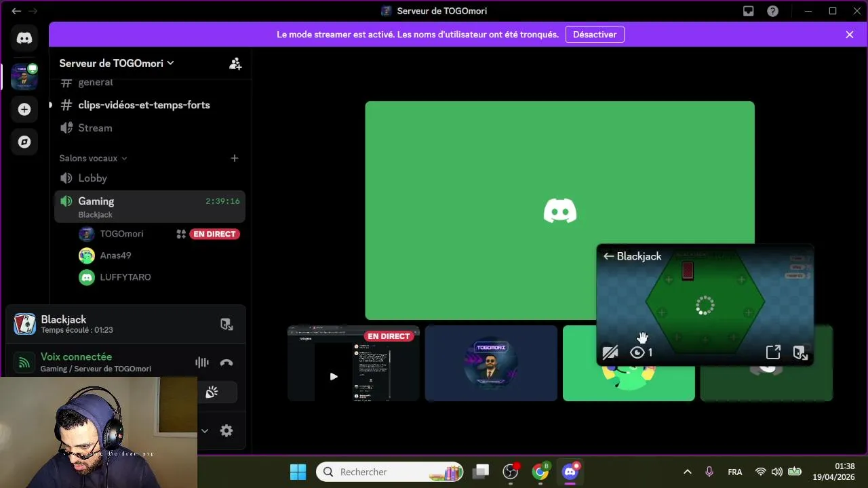Toggle camera off icon in Blackjack popout
This screenshot has height=488, width=868.
[x=610, y=352]
